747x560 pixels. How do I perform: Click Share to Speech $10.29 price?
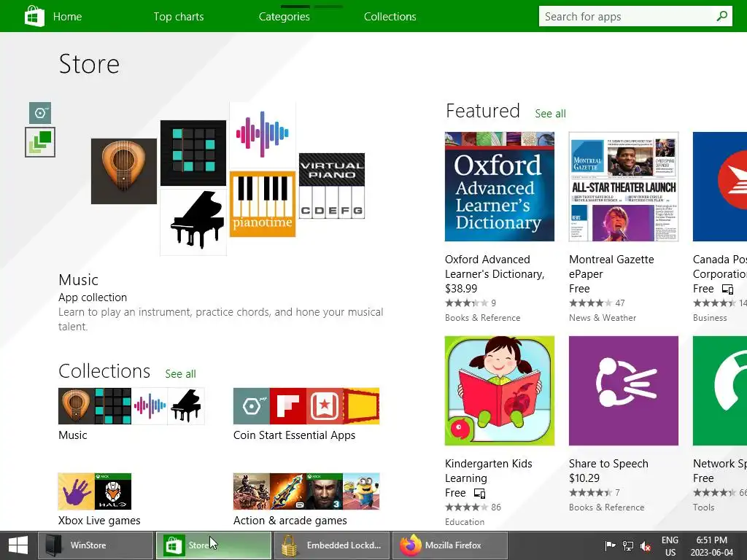584,478
